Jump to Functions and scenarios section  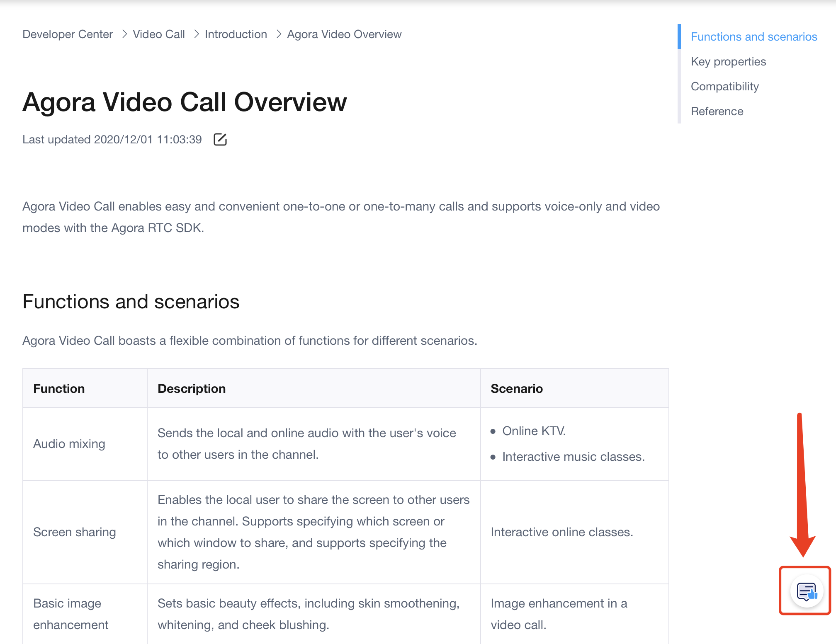click(x=753, y=37)
